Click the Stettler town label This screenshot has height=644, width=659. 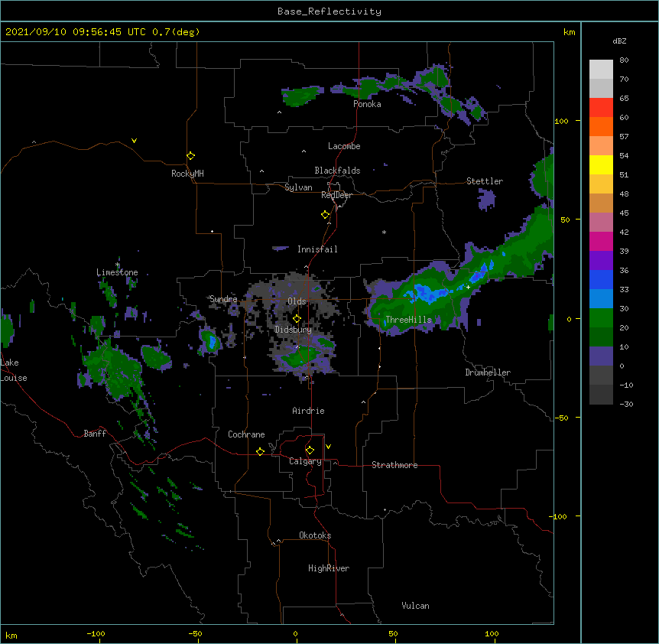[x=485, y=181]
